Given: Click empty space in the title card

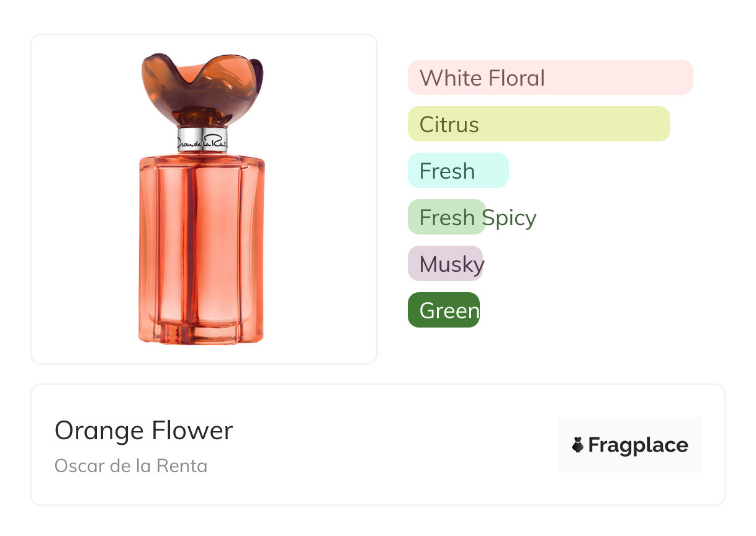Looking at the screenshot, I should point(385,447).
